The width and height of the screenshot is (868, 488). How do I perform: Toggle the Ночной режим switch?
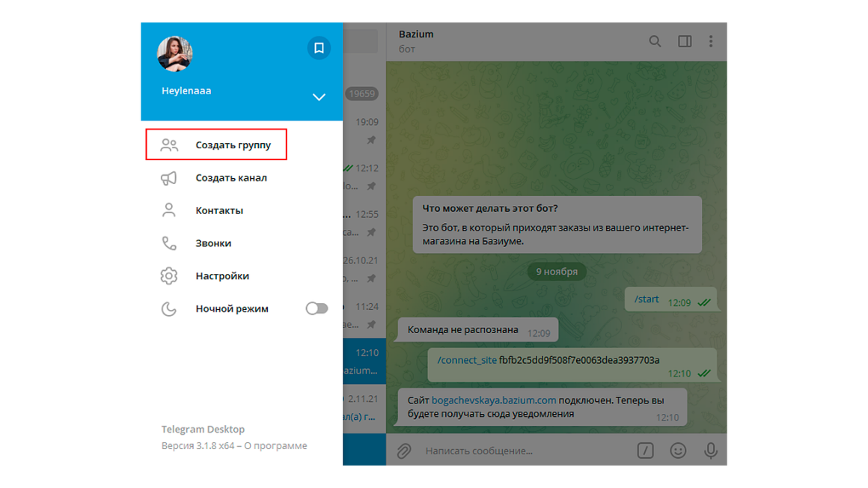click(317, 308)
